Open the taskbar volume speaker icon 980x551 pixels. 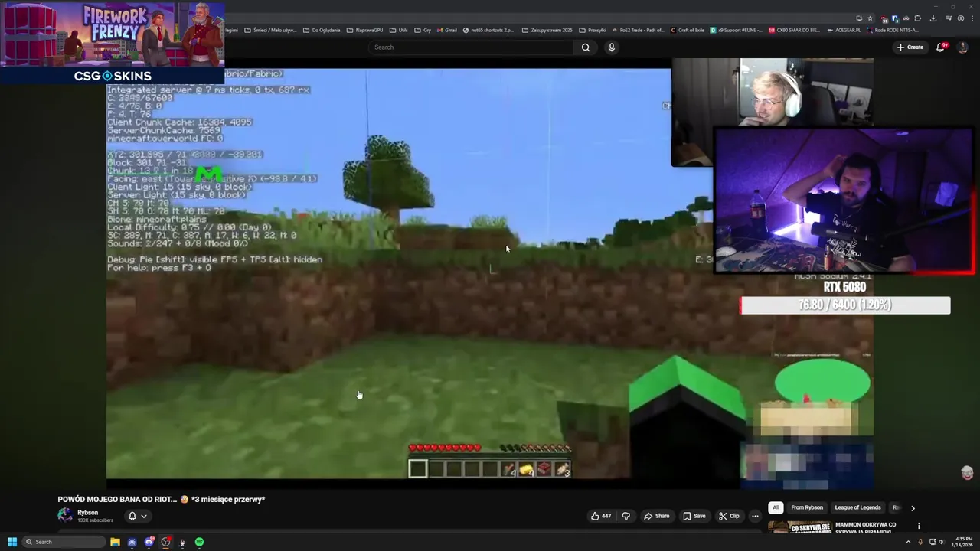pyautogui.click(x=941, y=542)
